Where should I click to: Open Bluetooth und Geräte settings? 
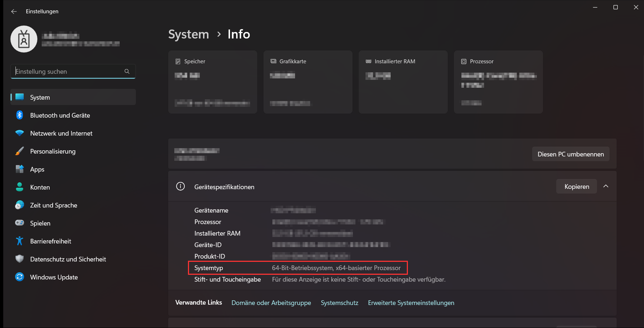[x=60, y=115]
